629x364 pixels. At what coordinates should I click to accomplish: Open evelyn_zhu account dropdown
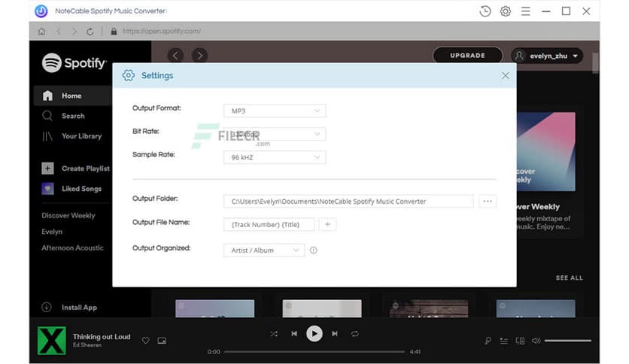click(547, 56)
